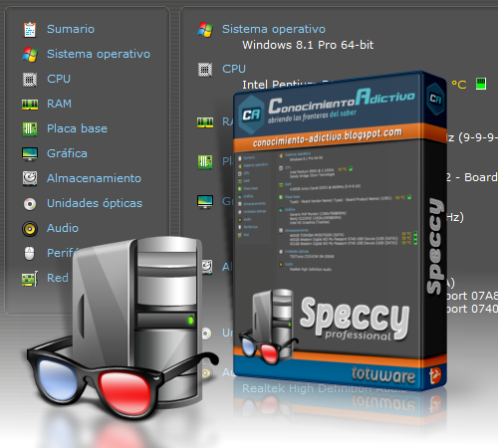Click the Periféricos mouse icon in the sidebar
The width and height of the screenshot is (498, 448).
(x=30, y=254)
